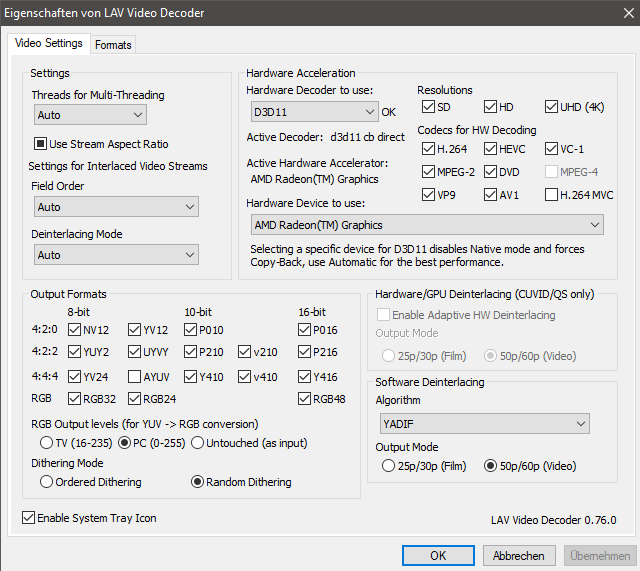Open the Software Deinterlacing Algorithm dropdown
Viewport: 640px width, 571px height.
(x=482, y=424)
